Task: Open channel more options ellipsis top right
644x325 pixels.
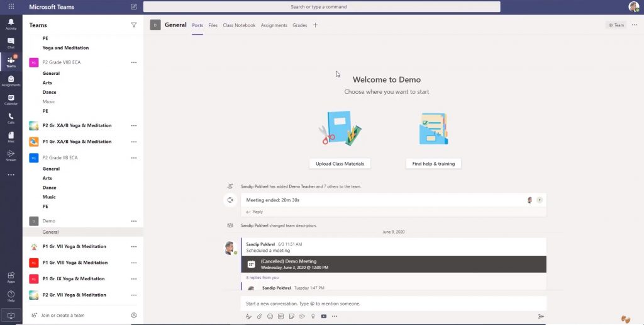Action: click(635, 25)
